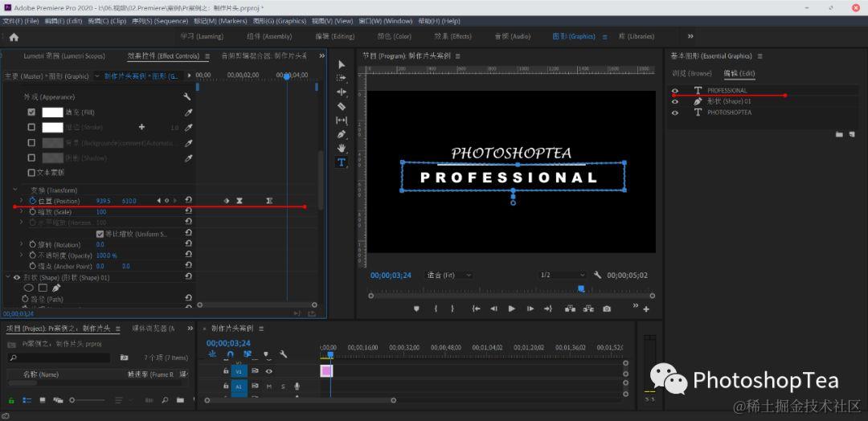Open the File menu
This screenshot has height=421, width=868.
click(20, 21)
